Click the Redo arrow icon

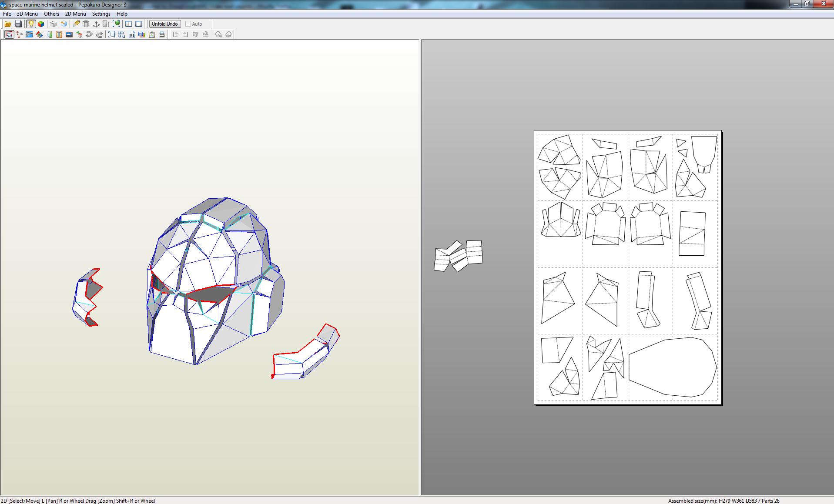coord(99,34)
